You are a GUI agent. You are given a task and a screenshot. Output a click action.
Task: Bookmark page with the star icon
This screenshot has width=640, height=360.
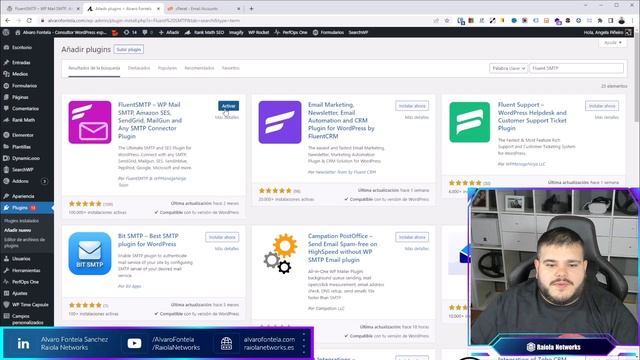click(x=447, y=20)
